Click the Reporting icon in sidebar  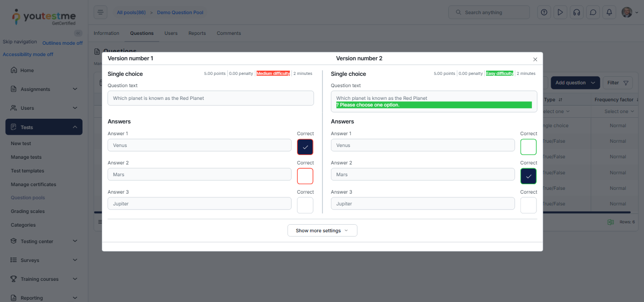coord(14,298)
